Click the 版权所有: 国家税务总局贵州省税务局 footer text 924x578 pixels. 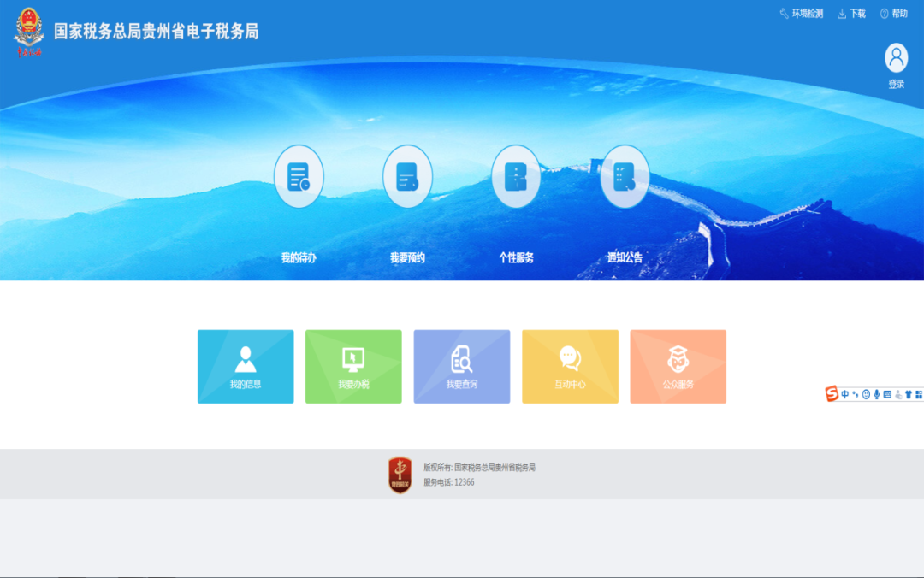pos(480,467)
